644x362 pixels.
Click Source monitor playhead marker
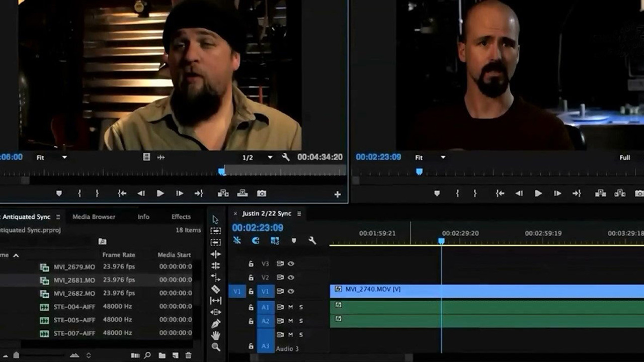click(x=222, y=172)
